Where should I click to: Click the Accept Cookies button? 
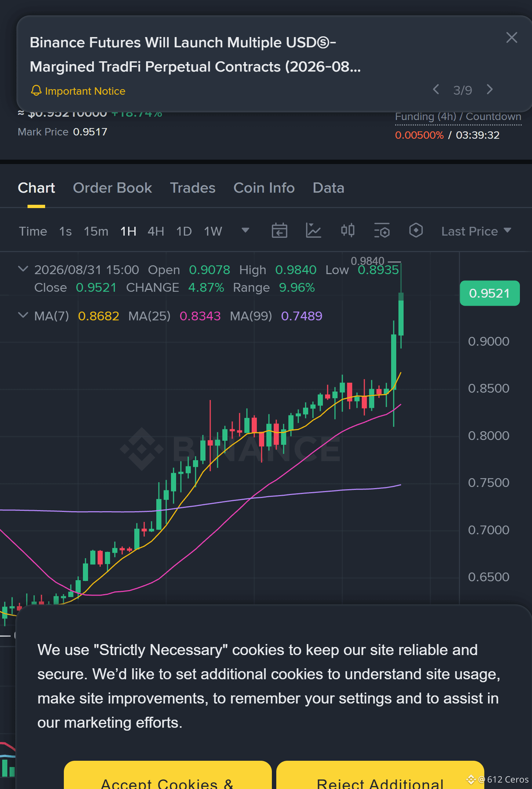(168, 775)
